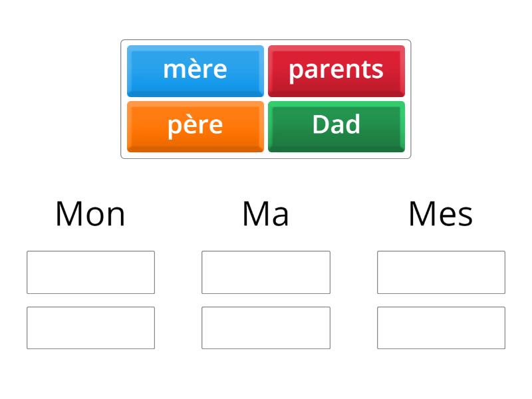Click the bottom answer slot under Ma
532x399 pixels.
[x=266, y=327]
